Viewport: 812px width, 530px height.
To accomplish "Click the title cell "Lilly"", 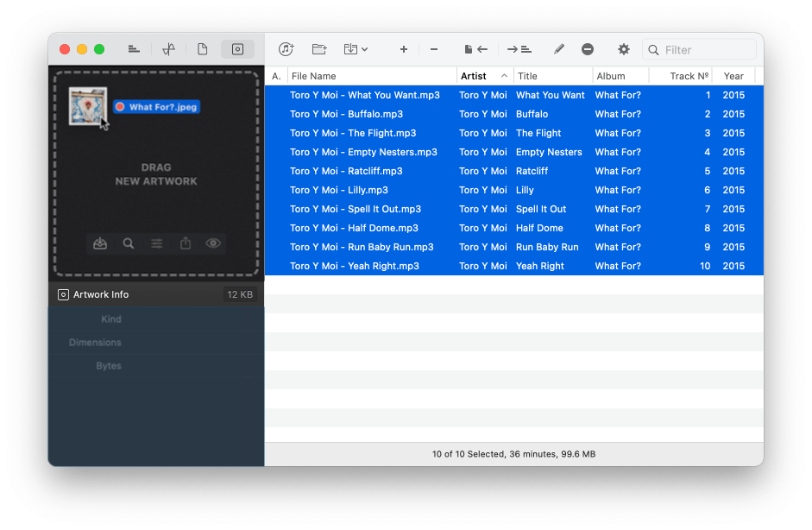I will coord(525,190).
